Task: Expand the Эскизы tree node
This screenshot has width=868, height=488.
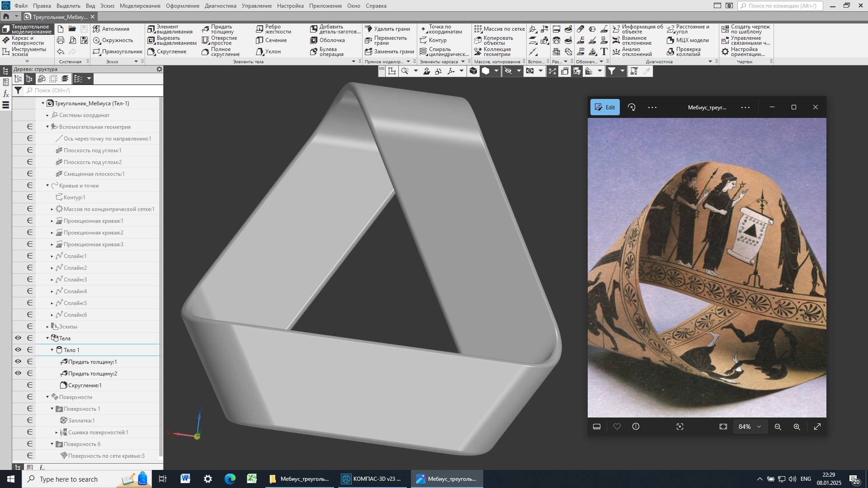Action: point(47,327)
